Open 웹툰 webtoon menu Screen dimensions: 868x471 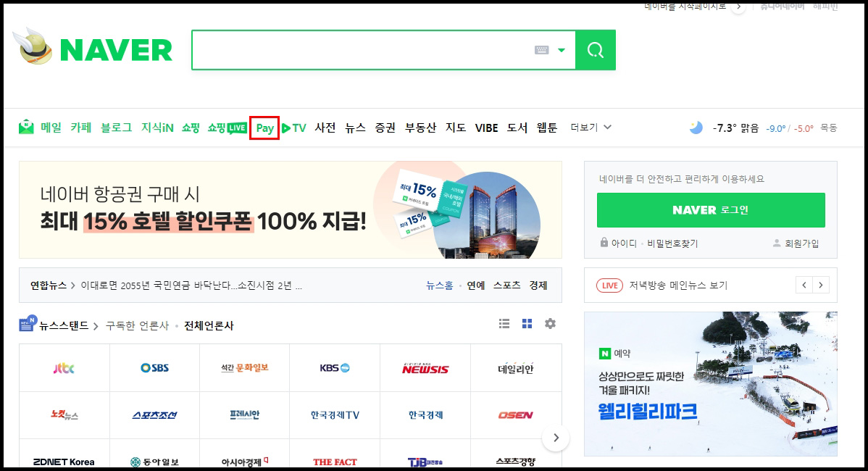(x=547, y=128)
